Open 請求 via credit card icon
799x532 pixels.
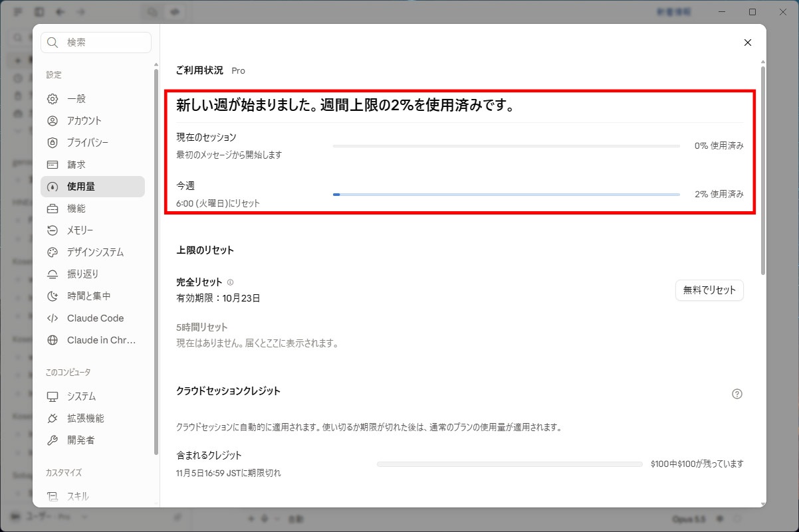point(53,165)
